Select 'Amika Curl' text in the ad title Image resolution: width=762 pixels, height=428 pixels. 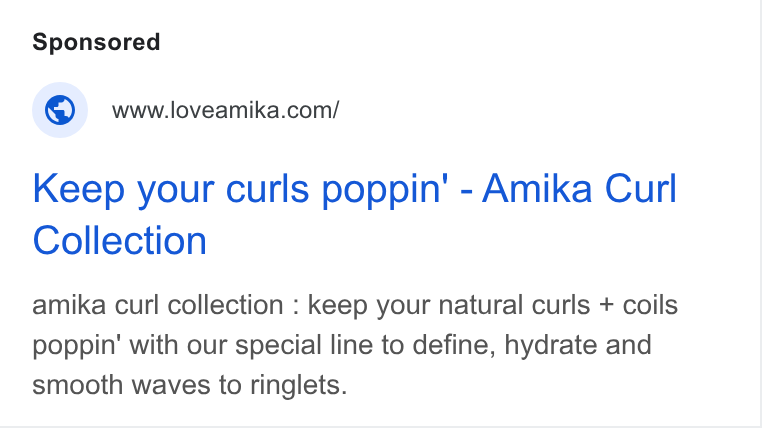tap(579, 188)
